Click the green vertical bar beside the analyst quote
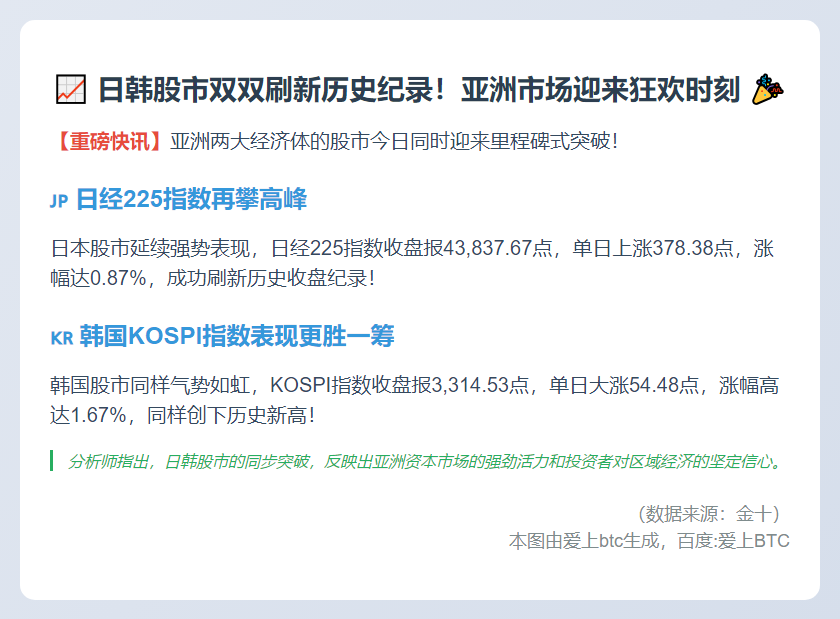Image resolution: width=840 pixels, height=619 pixels. pos(52,461)
